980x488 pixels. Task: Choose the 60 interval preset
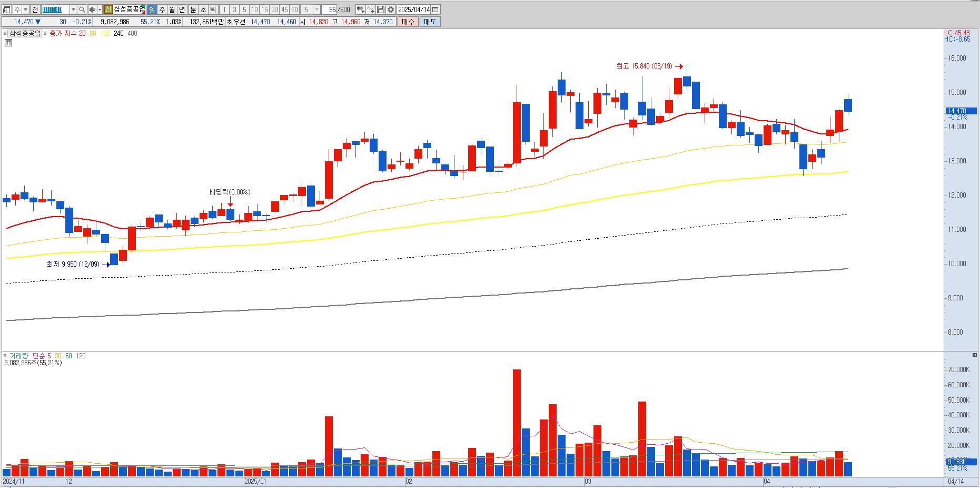pyautogui.click(x=294, y=9)
